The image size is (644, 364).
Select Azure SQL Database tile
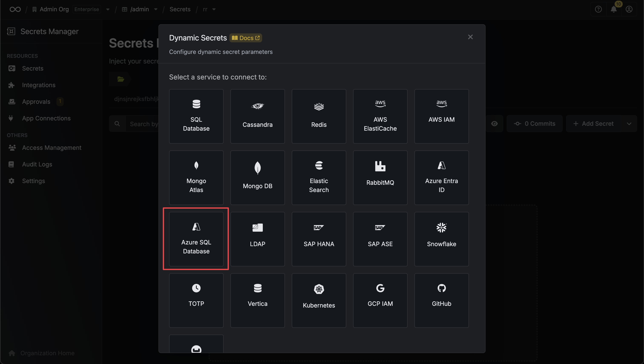tap(196, 239)
